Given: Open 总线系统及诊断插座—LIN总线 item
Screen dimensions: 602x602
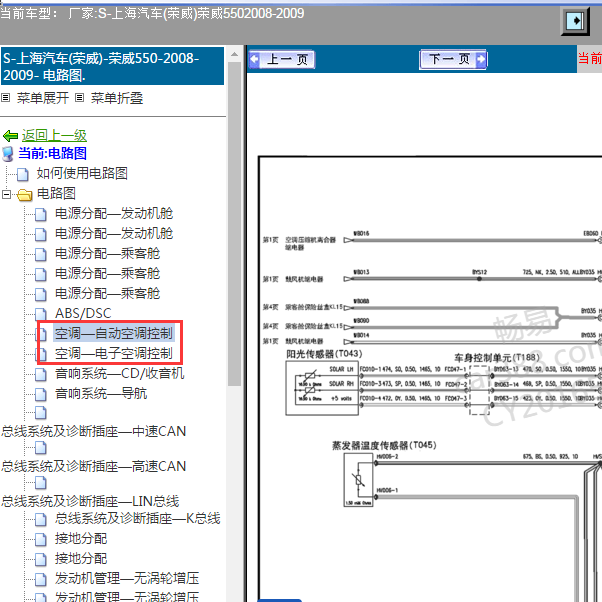Looking at the screenshot, I should 90,501.
